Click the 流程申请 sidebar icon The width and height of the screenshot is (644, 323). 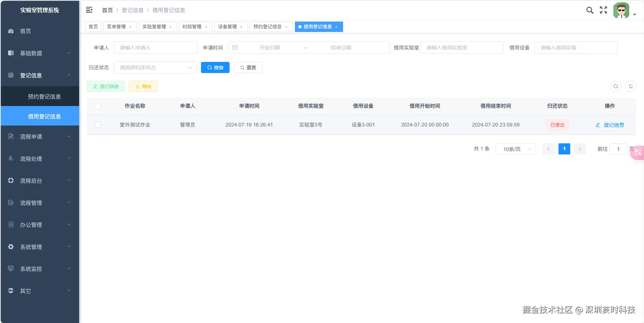[11, 136]
